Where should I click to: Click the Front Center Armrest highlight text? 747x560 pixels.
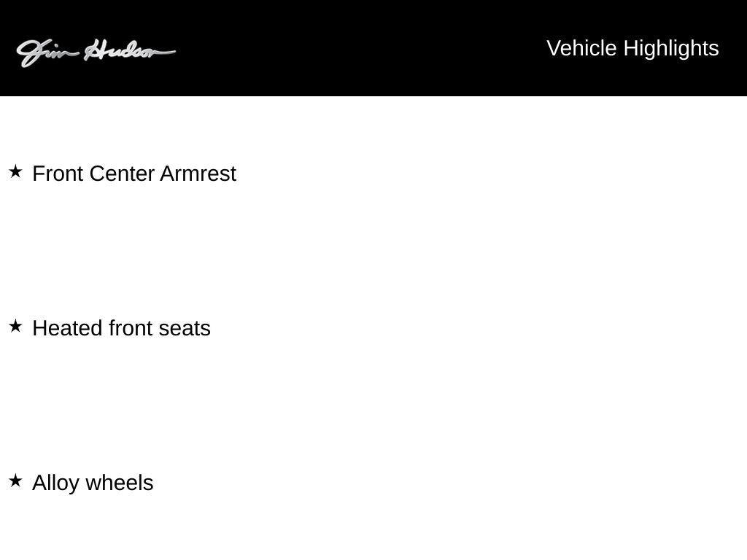pyautogui.click(x=134, y=174)
